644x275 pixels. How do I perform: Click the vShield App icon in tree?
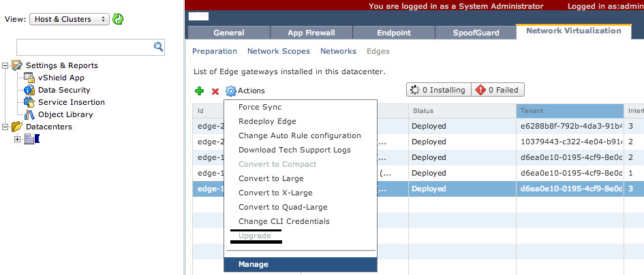click(x=29, y=78)
